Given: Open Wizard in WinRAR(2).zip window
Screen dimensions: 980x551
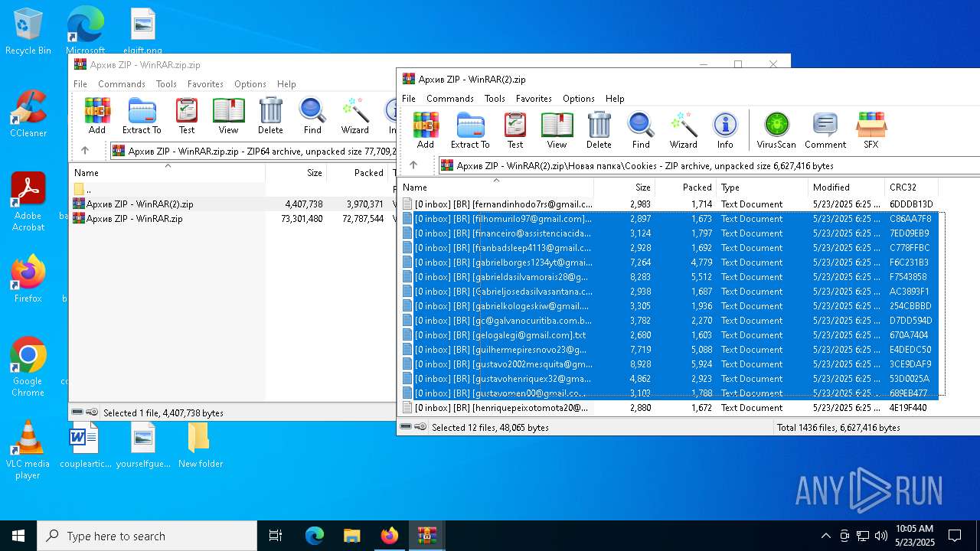Looking at the screenshot, I should [x=683, y=130].
